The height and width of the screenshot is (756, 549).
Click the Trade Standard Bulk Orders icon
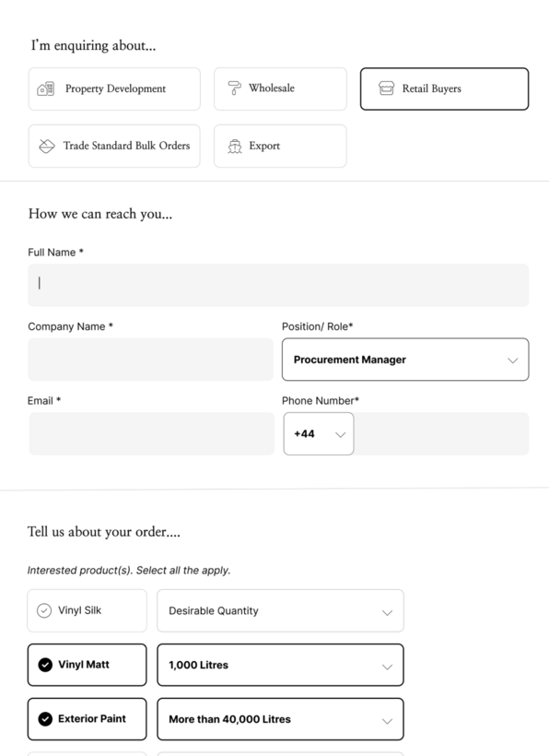(x=47, y=146)
